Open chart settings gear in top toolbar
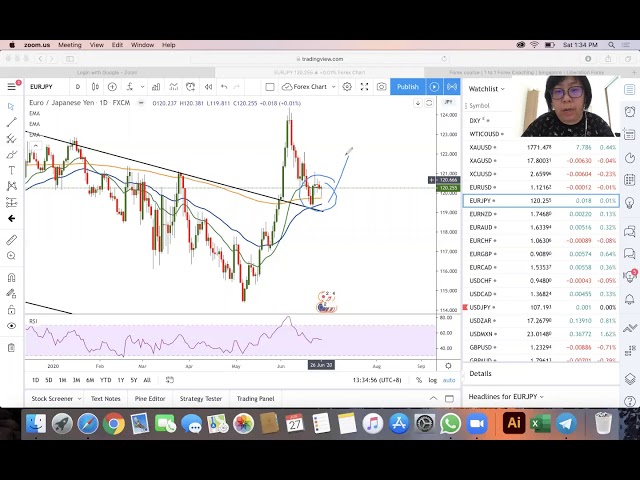Viewport: 640px width, 480px height. tap(347, 87)
